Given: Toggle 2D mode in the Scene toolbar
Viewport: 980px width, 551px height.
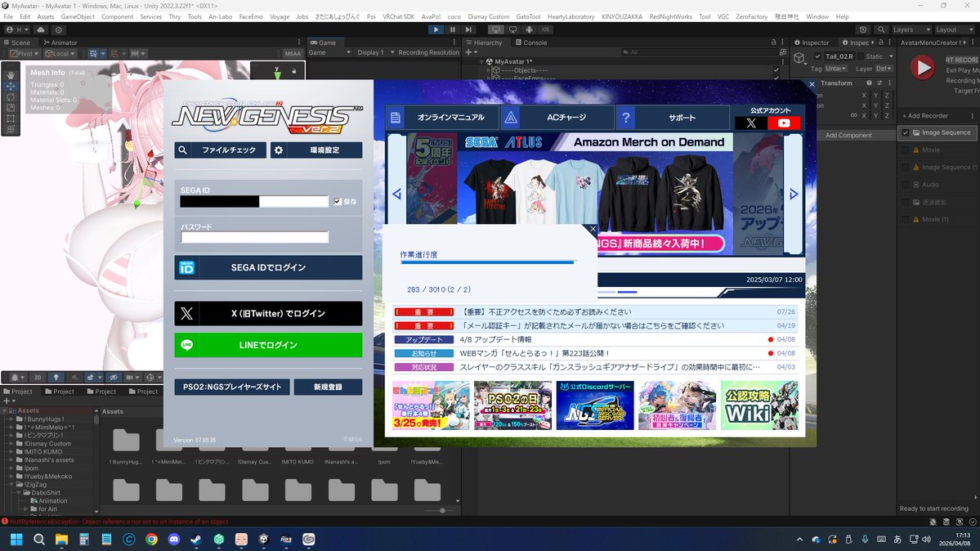Looking at the screenshot, I should pyautogui.click(x=38, y=377).
